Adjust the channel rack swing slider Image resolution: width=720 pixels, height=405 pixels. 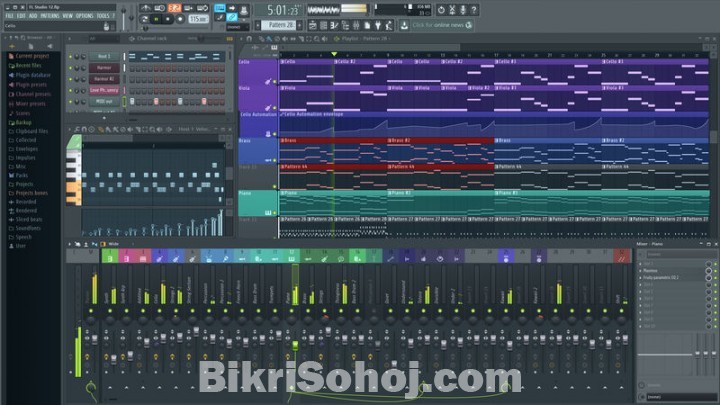pos(201,39)
